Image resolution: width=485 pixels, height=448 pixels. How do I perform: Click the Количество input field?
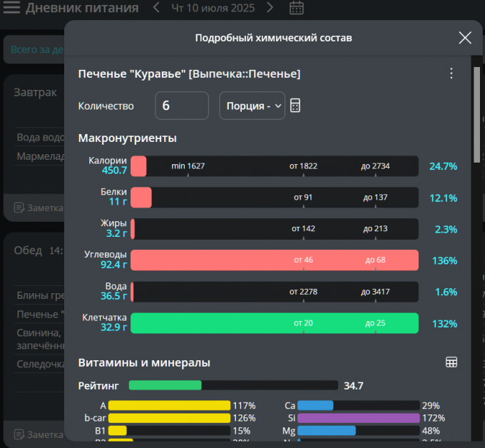[181, 106]
